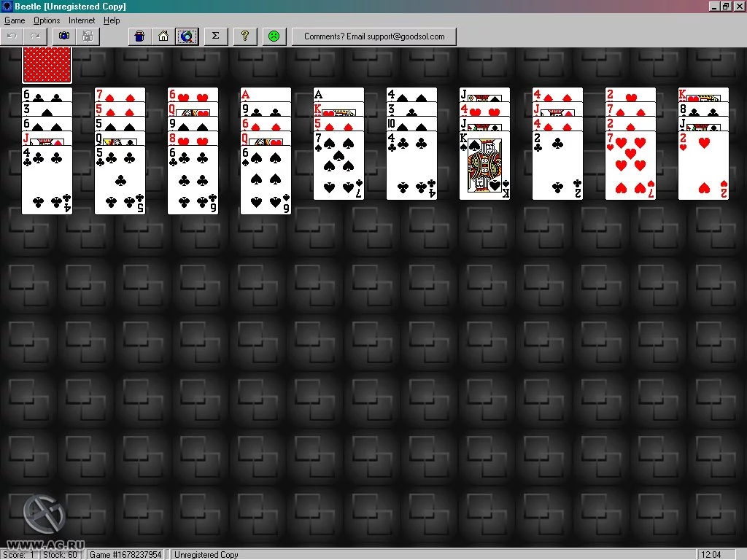The width and height of the screenshot is (747, 560).
Task: Click the globe with magnifier icon
Action: pyautogui.click(x=187, y=36)
